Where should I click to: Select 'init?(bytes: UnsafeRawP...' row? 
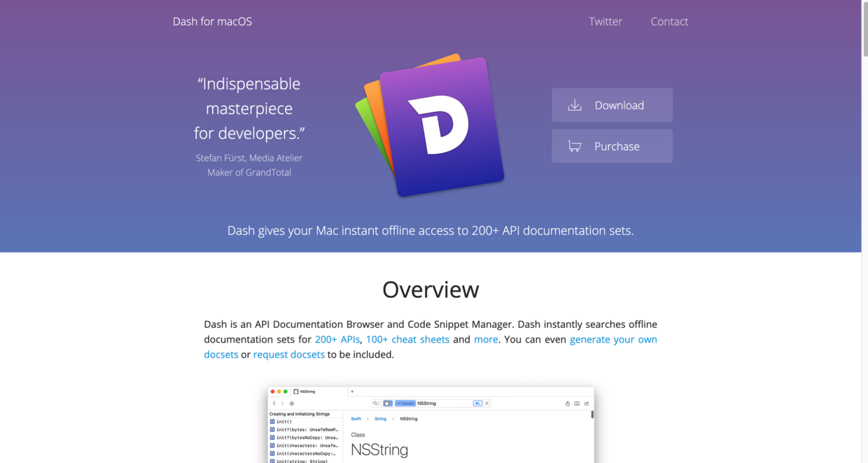click(305, 429)
